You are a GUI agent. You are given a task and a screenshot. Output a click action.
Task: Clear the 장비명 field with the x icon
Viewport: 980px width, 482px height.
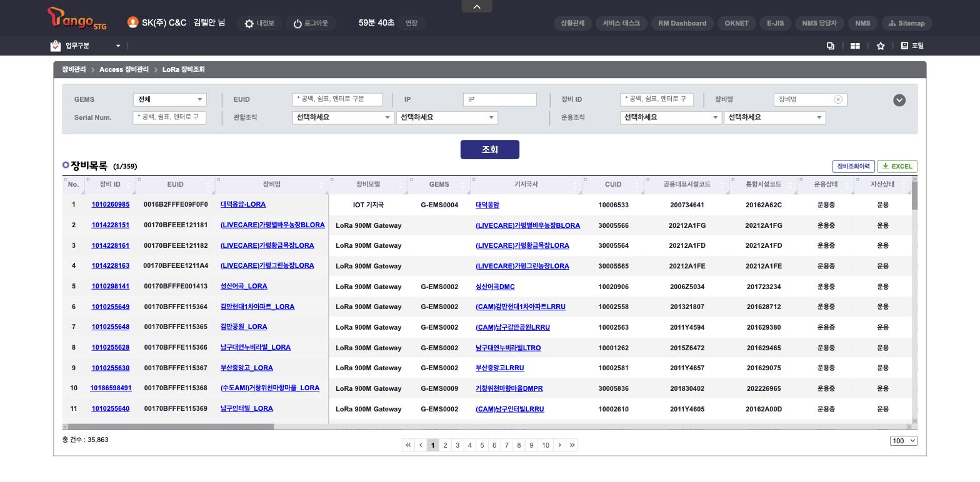pyautogui.click(x=838, y=99)
